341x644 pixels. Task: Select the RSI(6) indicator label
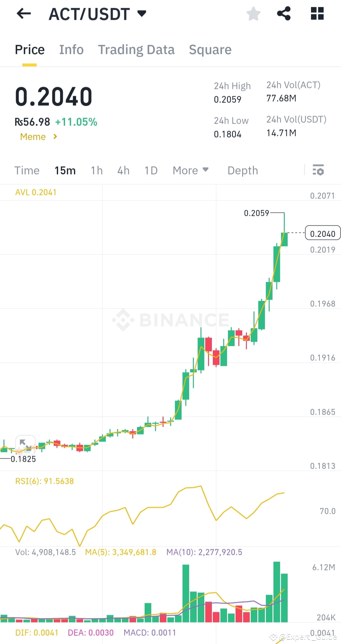[x=45, y=481]
